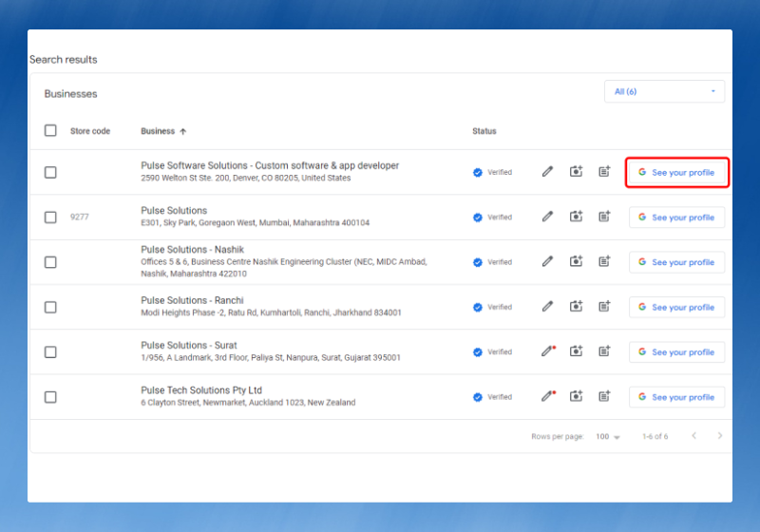Click create post icon for Pulse Solutions - Nashik

coord(604,262)
